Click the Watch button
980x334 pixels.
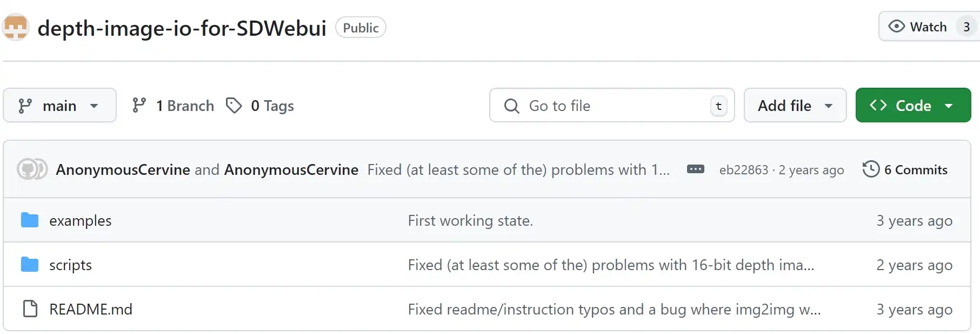[929, 27]
